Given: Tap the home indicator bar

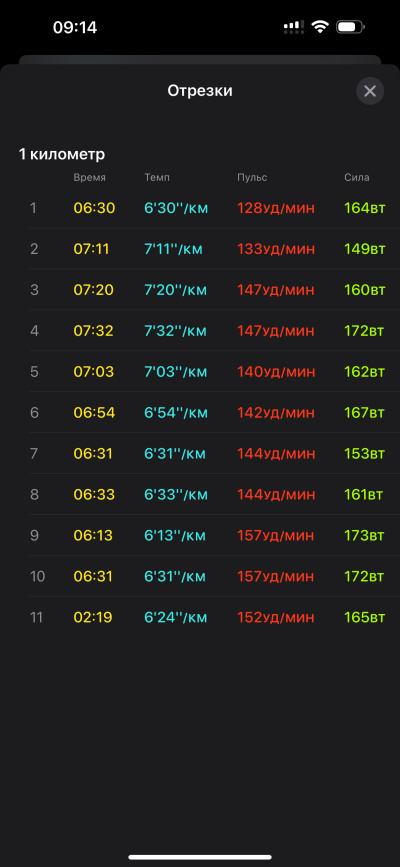Looking at the screenshot, I should pyautogui.click(x=200, y=857).
